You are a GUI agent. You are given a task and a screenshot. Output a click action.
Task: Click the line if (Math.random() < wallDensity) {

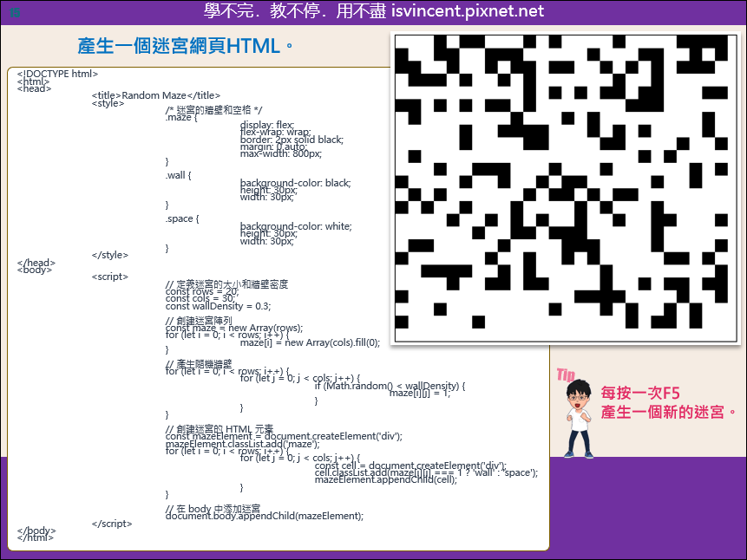tap(390, 386)
